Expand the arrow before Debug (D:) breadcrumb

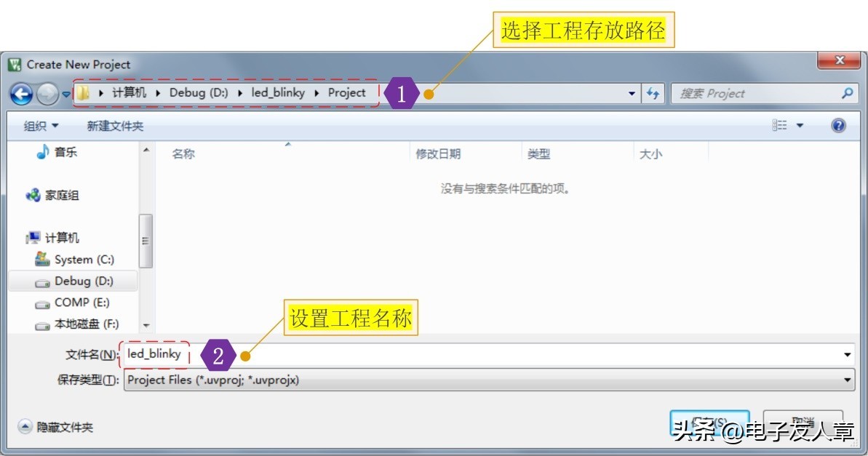158,93
